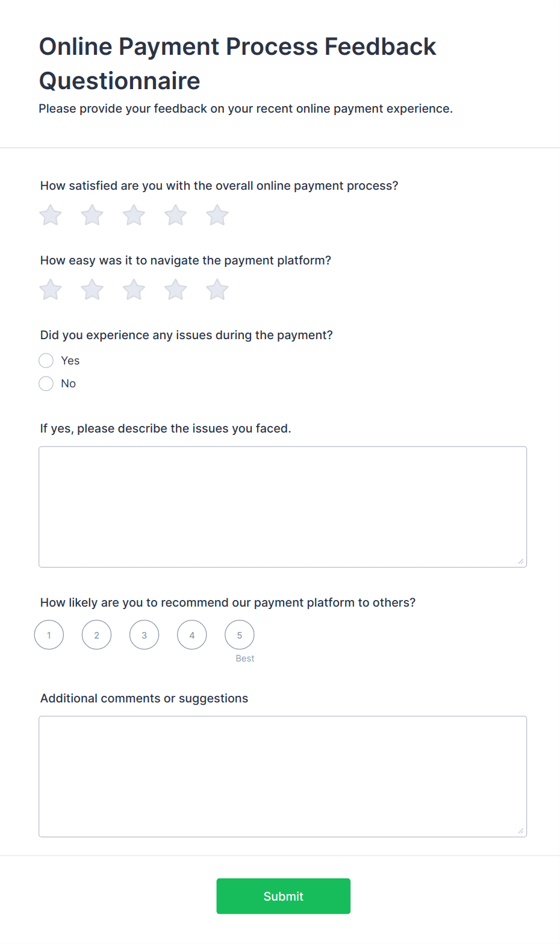
Task: Give overall satisfaction five stars
Action: tap(217, 215)
